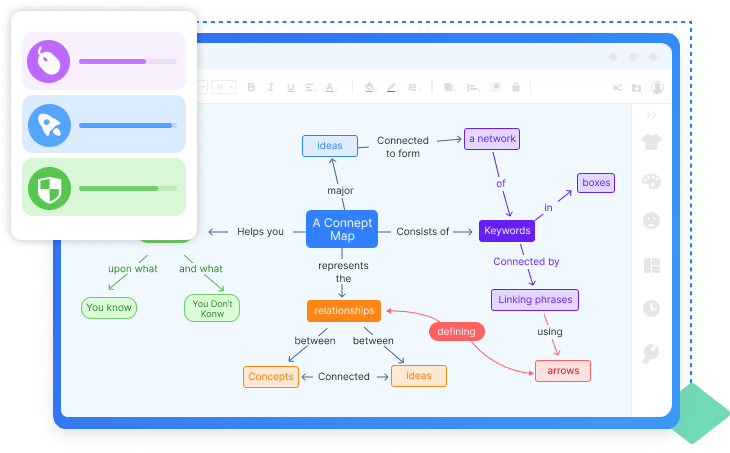Toggle underline text formatting
Viewport: 730px width, 453px height.
291,88
